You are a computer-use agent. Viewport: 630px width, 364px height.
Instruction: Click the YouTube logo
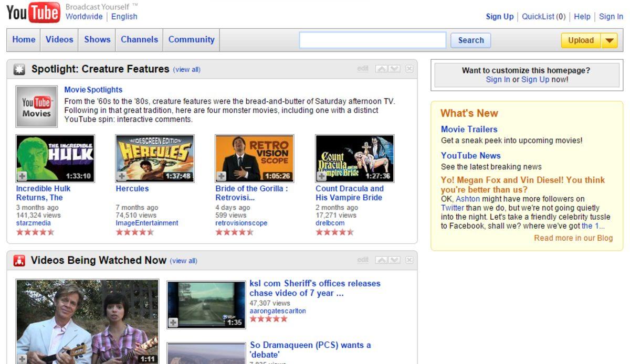pos(33,13)
